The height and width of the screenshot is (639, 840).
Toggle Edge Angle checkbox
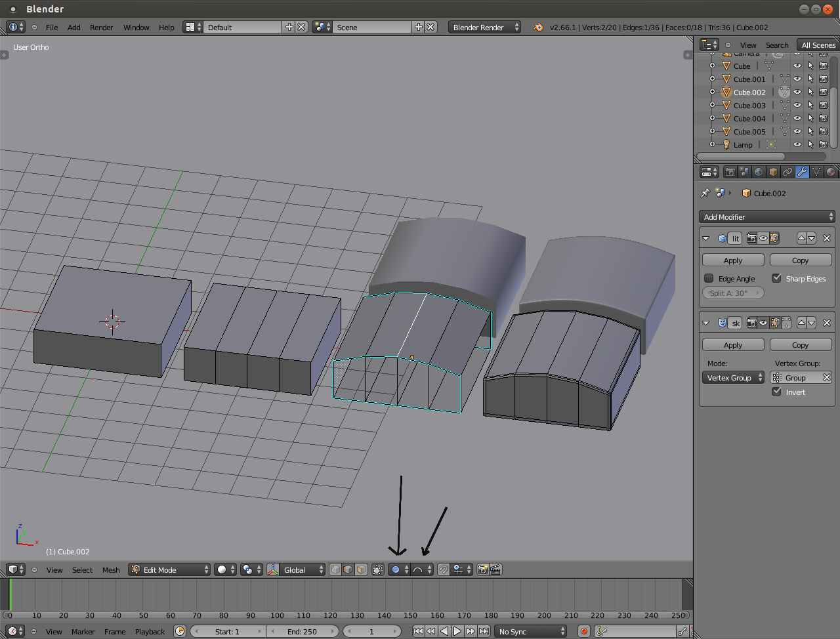point(709,278)
